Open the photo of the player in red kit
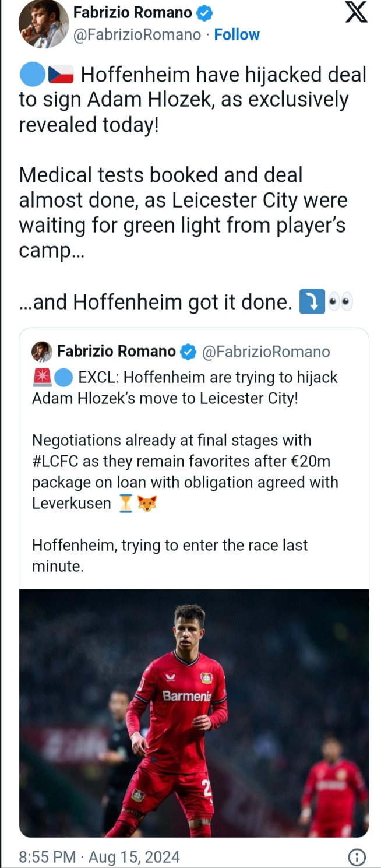This screenshot has width=381, height=868. pyautogui.click(x=194, y=712)
